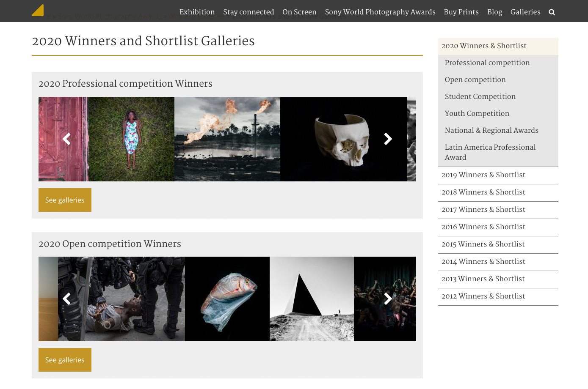This screenshot has width=588, height=389.
Task: Expand 2019 Winners & Shortlist in sidebar
Action: 483,175
